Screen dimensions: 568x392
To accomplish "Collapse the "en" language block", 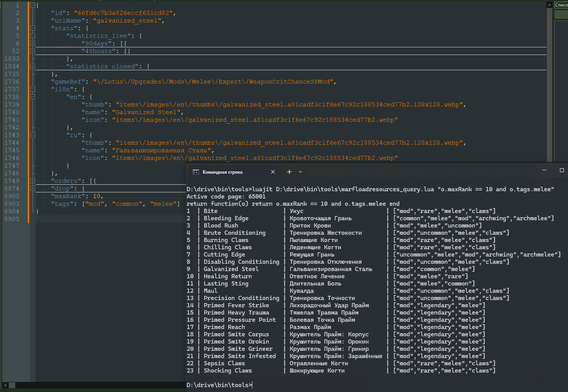I will (32, 97).
